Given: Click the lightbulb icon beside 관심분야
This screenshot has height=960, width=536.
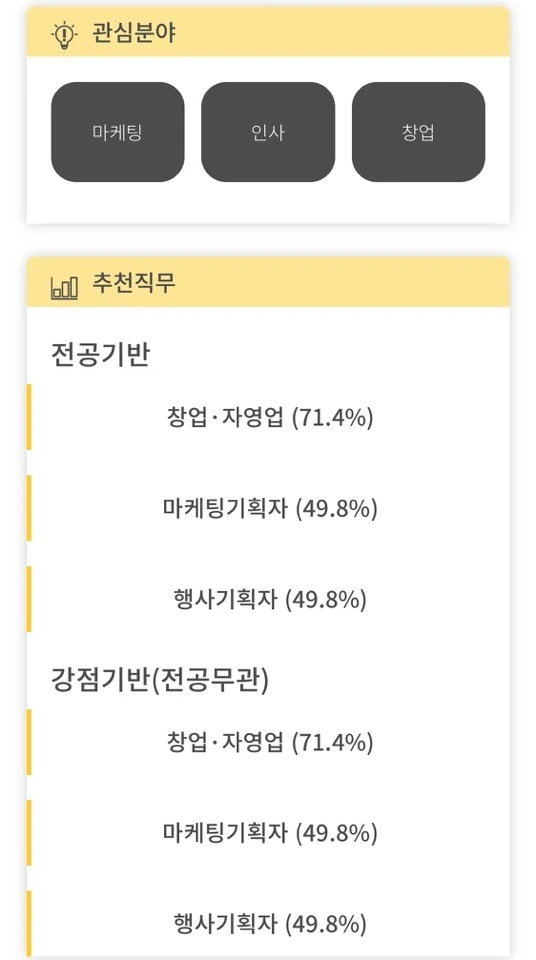Looking at the screenshot, I should click(64, 35).
